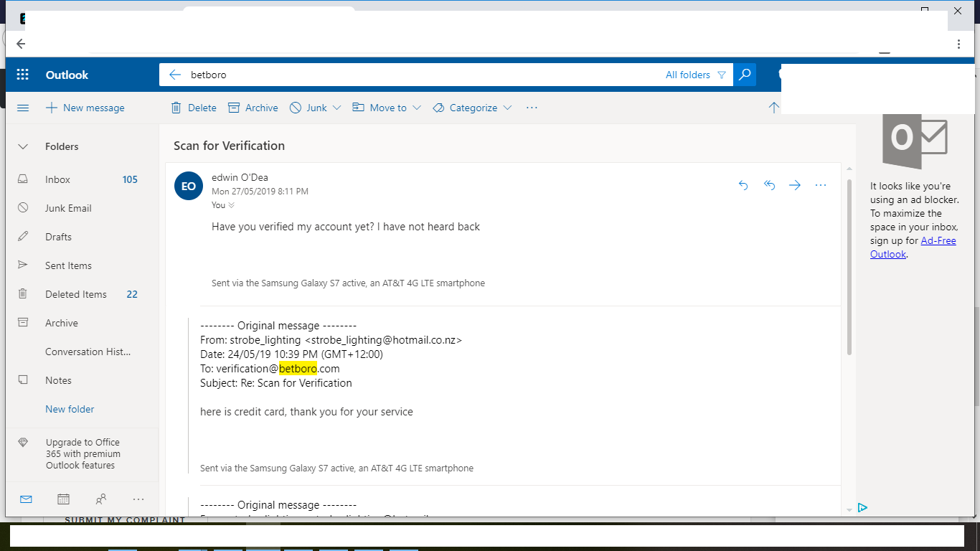Click the ad choices icon
The image size is (980, 551).
click(862, 507)
